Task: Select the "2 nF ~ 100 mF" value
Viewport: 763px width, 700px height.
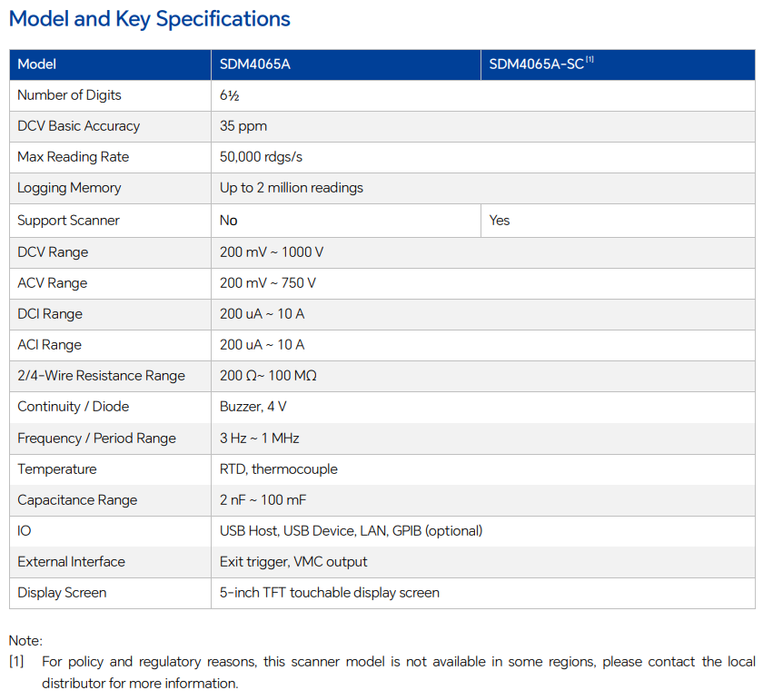Action: pyautogui.click(x=263, y=500)
